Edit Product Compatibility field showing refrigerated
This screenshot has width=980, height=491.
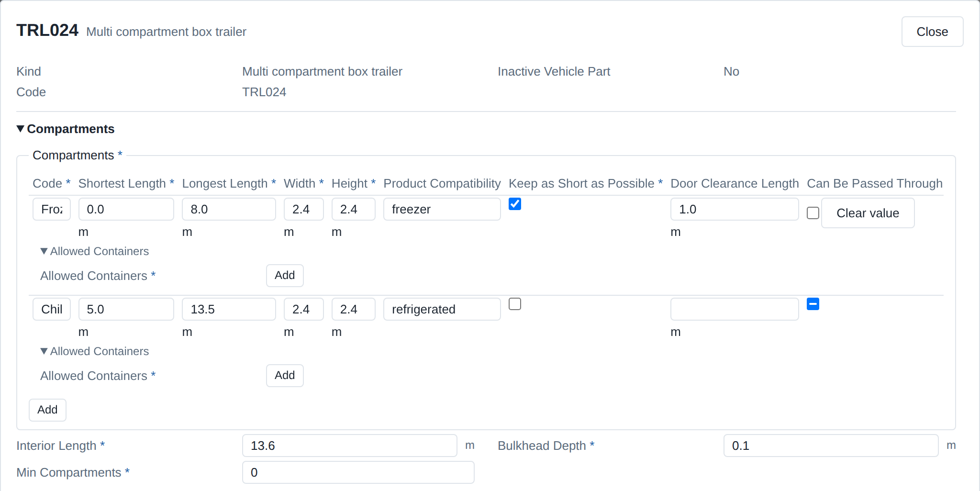[x=442, y=309]
